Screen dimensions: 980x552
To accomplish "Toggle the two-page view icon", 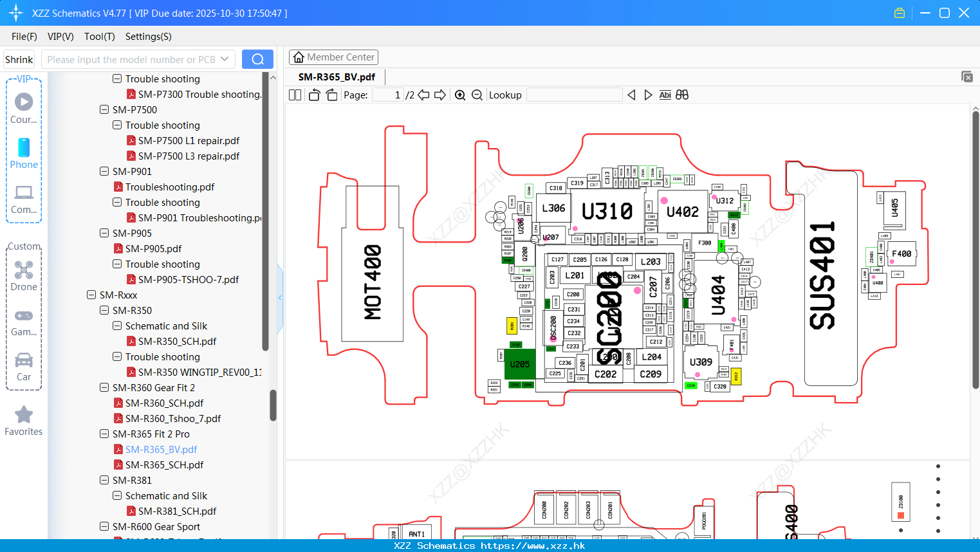I will 295,95.
